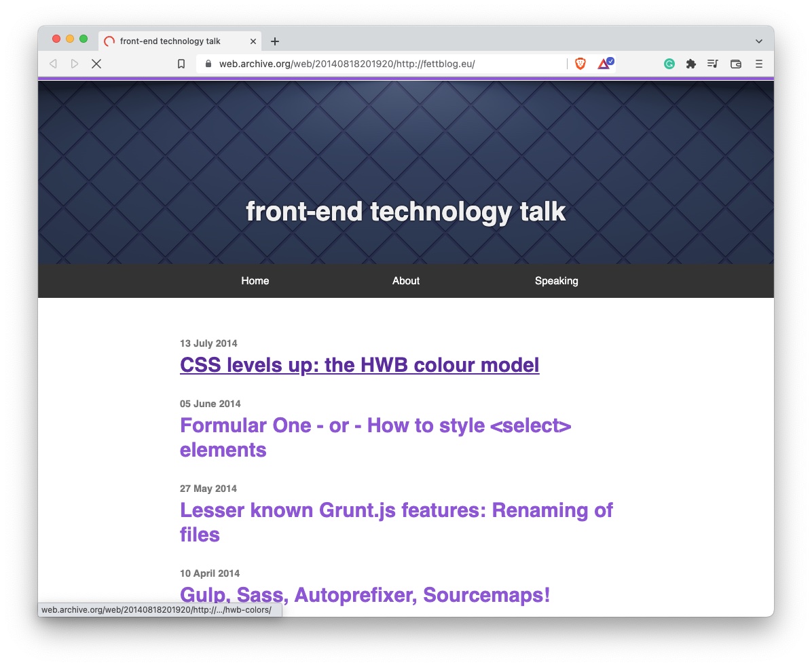Click the Grammarly extension icon
The width and height of the screenshot is (812, 667).
tap(669, 63)
